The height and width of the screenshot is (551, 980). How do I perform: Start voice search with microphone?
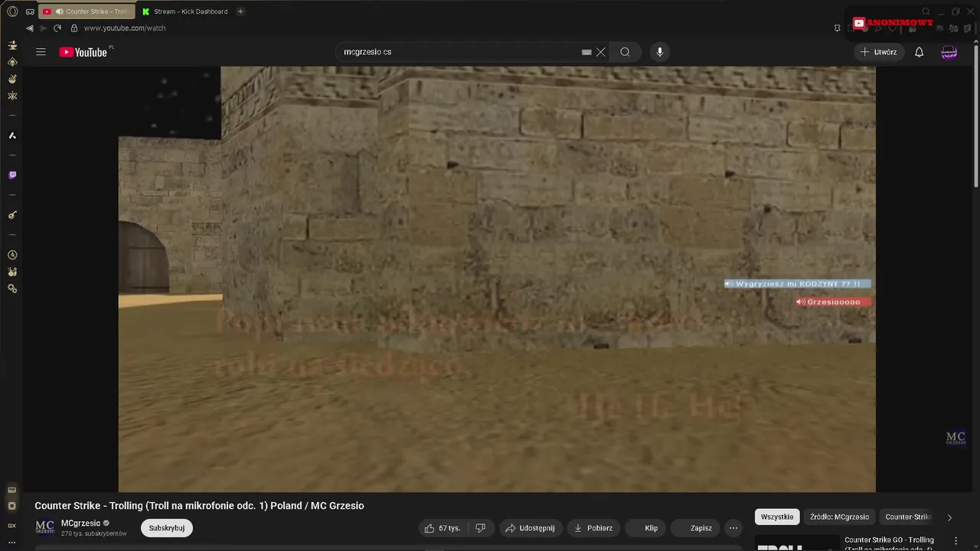[660, 52]
